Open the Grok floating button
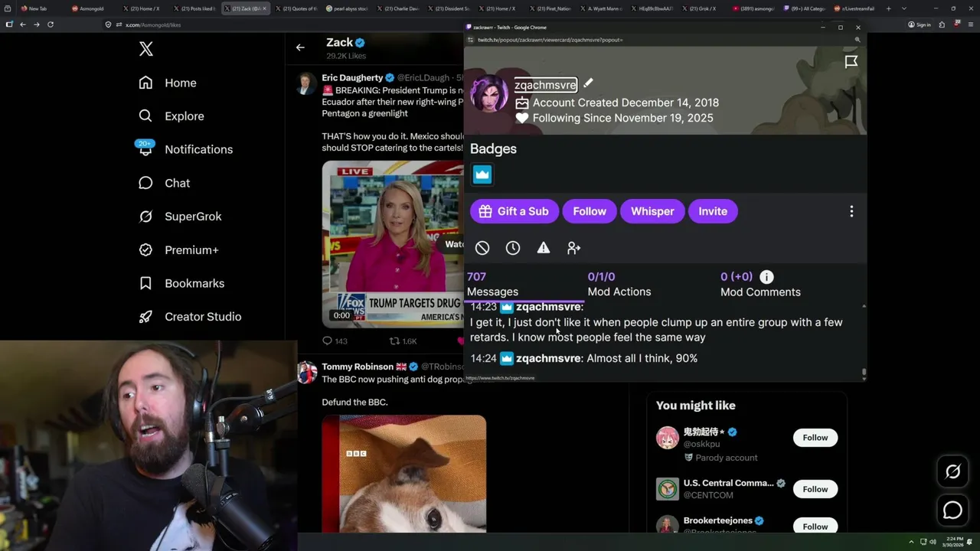Image resolution: width=980 pixels, height=551 pixels. (x=952, y=472)
